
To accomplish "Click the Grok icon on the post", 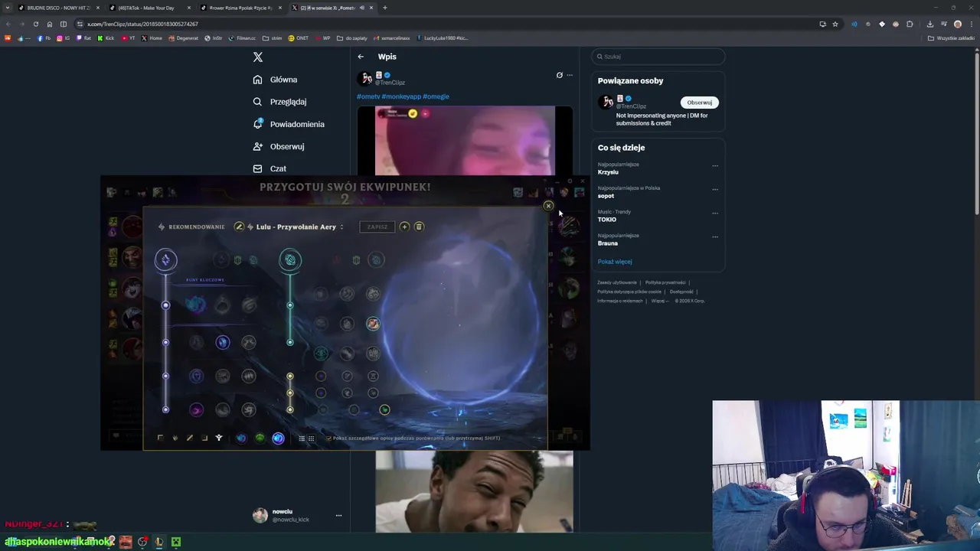I will (559, 75).
